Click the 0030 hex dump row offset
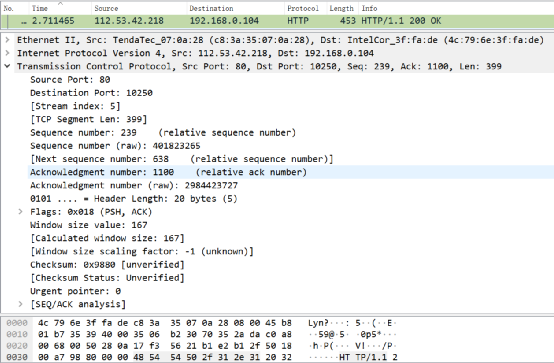 [x=17, y=357]
